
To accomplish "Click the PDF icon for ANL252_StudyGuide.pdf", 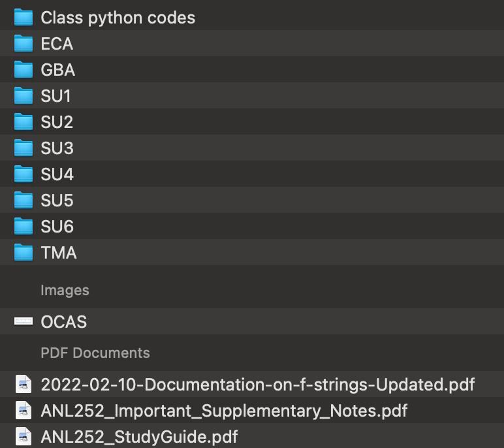I will click(x=24, y=436).
